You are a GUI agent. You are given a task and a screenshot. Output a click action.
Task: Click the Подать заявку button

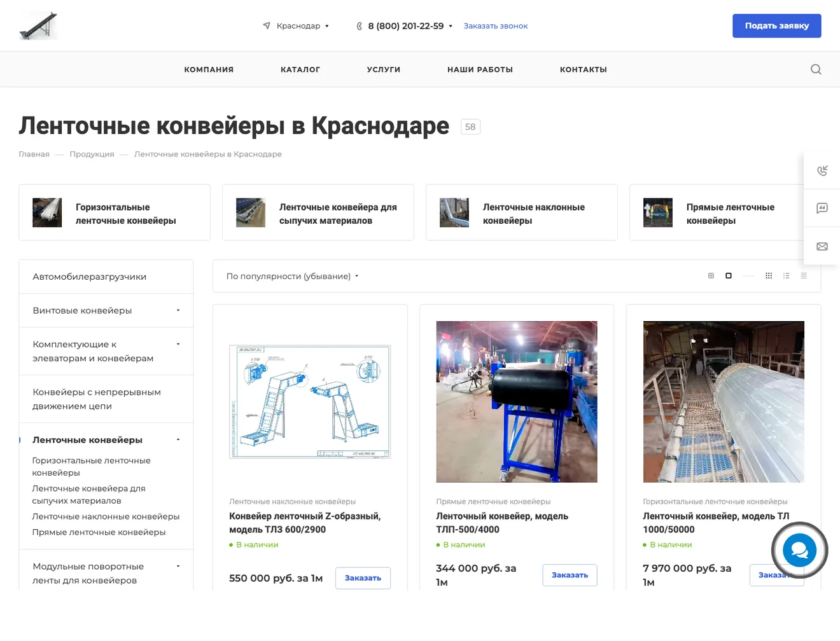tap(776, 26)
